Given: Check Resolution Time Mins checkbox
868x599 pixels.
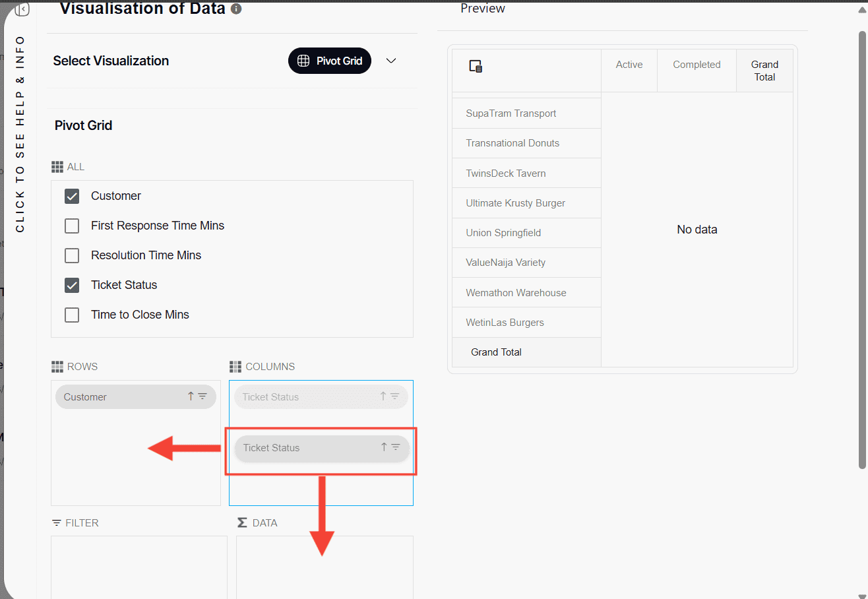Looking at the screenshot, I should coord(72,255).
